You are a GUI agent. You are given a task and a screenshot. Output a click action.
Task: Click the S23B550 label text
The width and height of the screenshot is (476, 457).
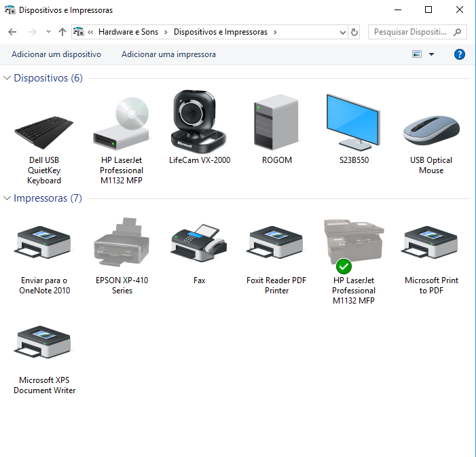point(354,160)
